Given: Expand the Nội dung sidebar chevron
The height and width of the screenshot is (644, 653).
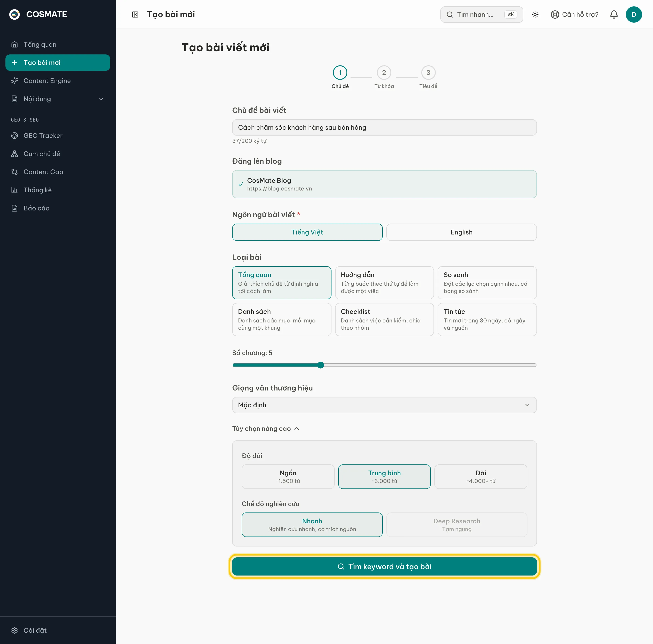Looking at the screenshot, I should [x=101, y=99].
